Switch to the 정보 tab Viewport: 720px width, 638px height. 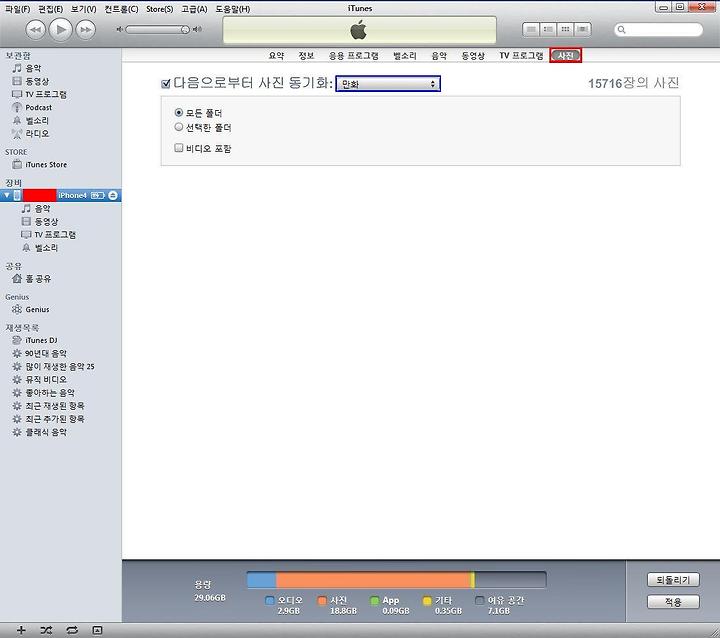[306, 56]
